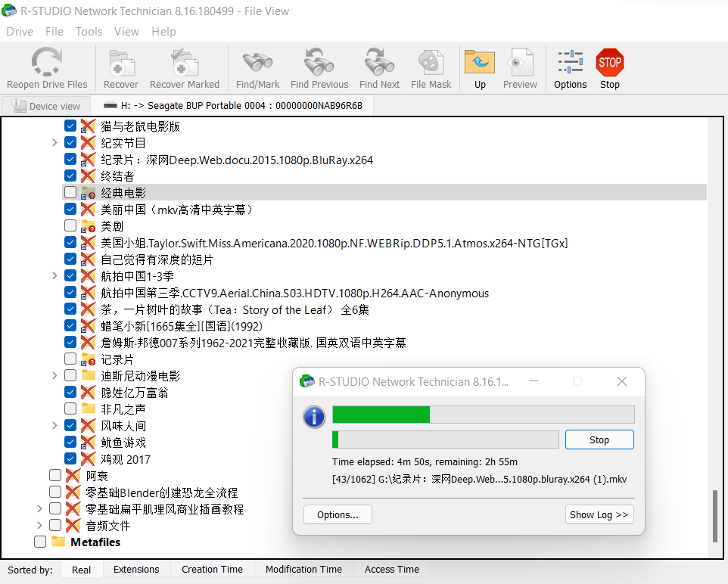
Task: Click the folder icon of 迪斯尼动漫电影
Action: [x=89, y=375]
